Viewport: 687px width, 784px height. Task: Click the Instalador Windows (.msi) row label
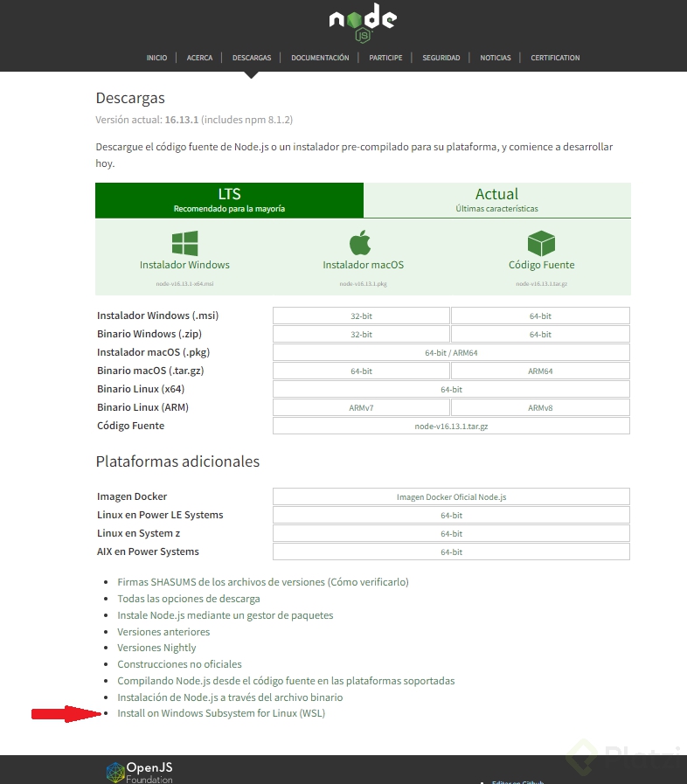(x=157, y=316)
